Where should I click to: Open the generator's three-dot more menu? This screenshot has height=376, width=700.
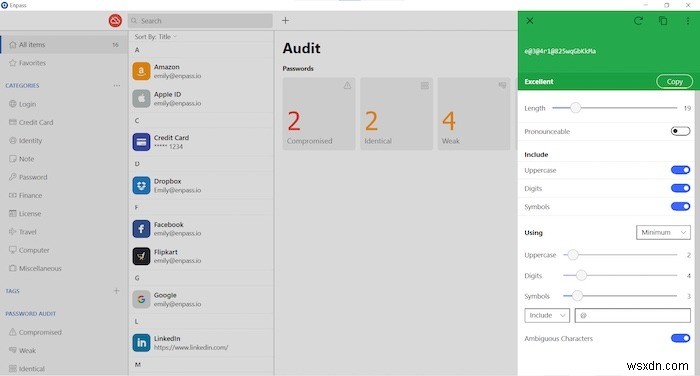click(688, 21)
